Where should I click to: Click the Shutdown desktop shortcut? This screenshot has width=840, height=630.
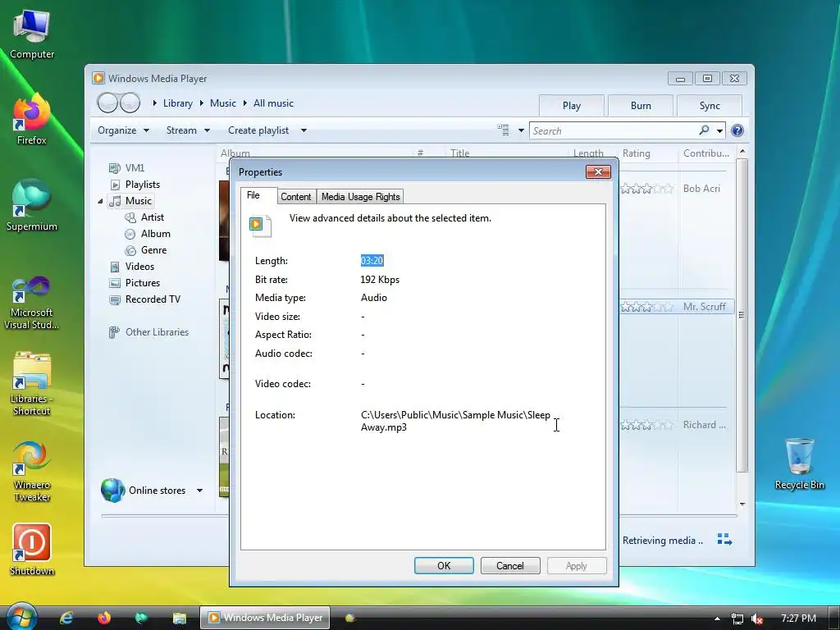coord(32,549)
